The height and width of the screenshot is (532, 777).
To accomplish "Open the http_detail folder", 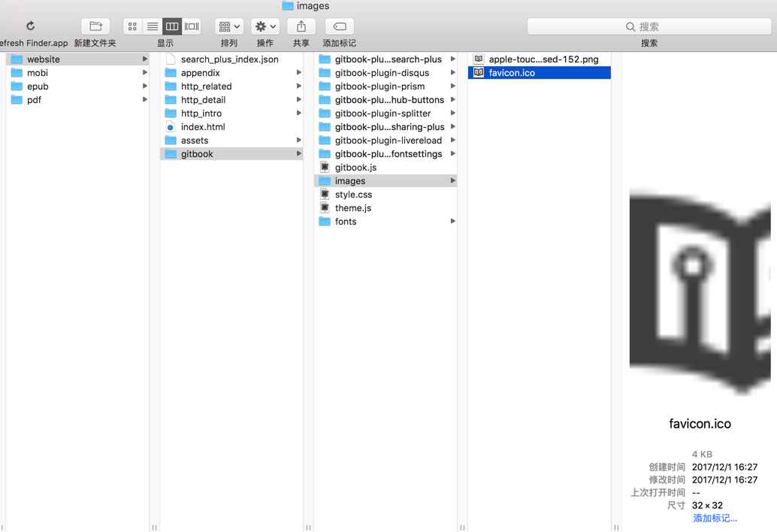I will 231,100.
